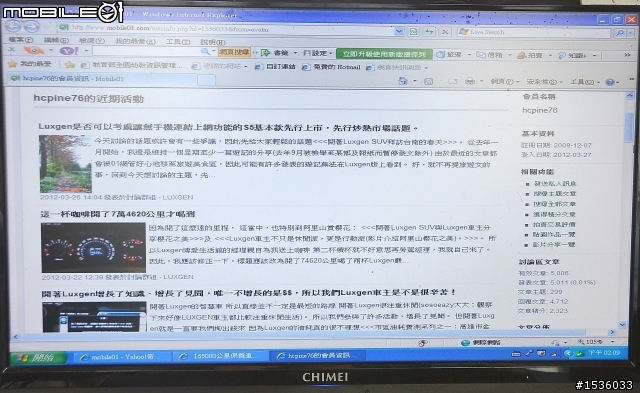Click the green 立即升級使用新版捷徑列 button
Image resolution: width=640 pixels, height=393 pixels.
tap(384, 54)
